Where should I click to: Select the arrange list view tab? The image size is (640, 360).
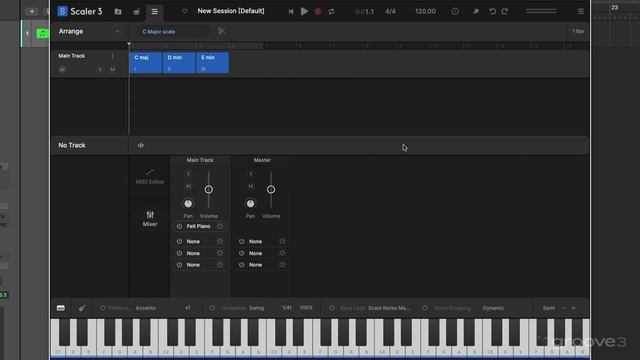[155, 11]
